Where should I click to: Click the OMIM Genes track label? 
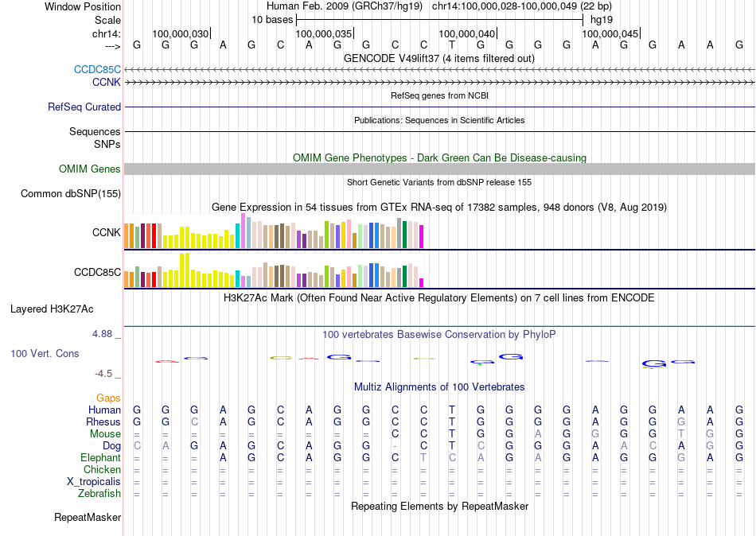pyautogui.click(x=90, y=169)
